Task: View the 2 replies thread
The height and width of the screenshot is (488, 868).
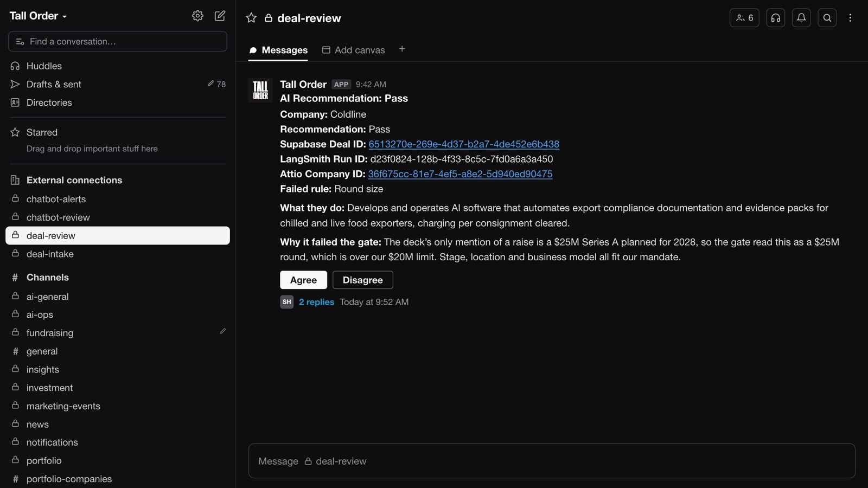Action: coord(316,302)
